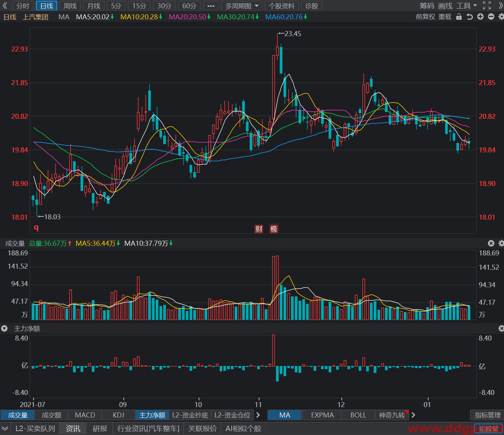Click the 2021-07 timeline label

(33, 405)
